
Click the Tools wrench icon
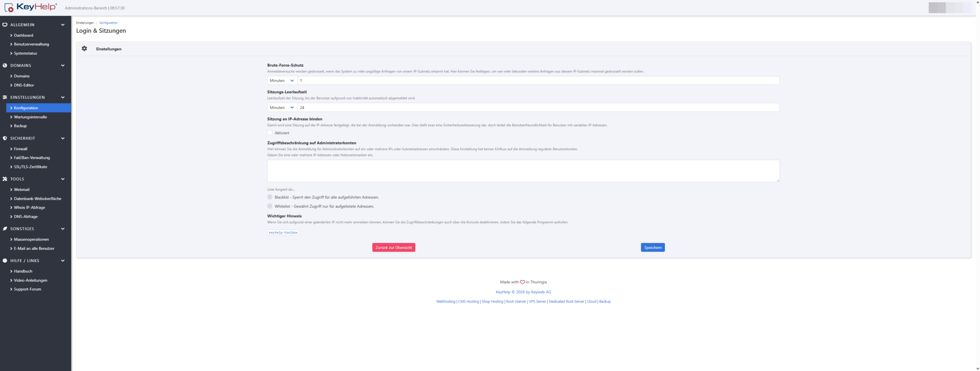point(5,179)
